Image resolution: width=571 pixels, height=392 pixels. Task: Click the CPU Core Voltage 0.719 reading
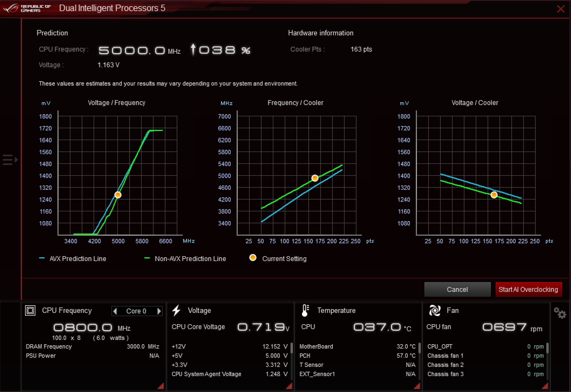click(x=263, y=327)
